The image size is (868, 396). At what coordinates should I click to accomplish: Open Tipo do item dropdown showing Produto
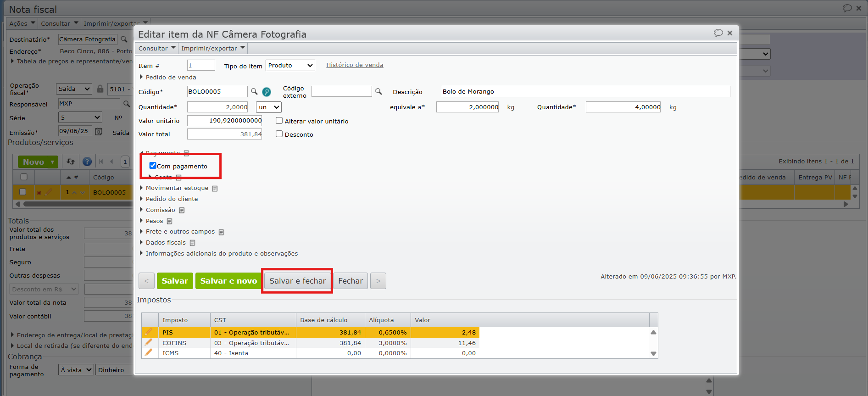point(290,66)
